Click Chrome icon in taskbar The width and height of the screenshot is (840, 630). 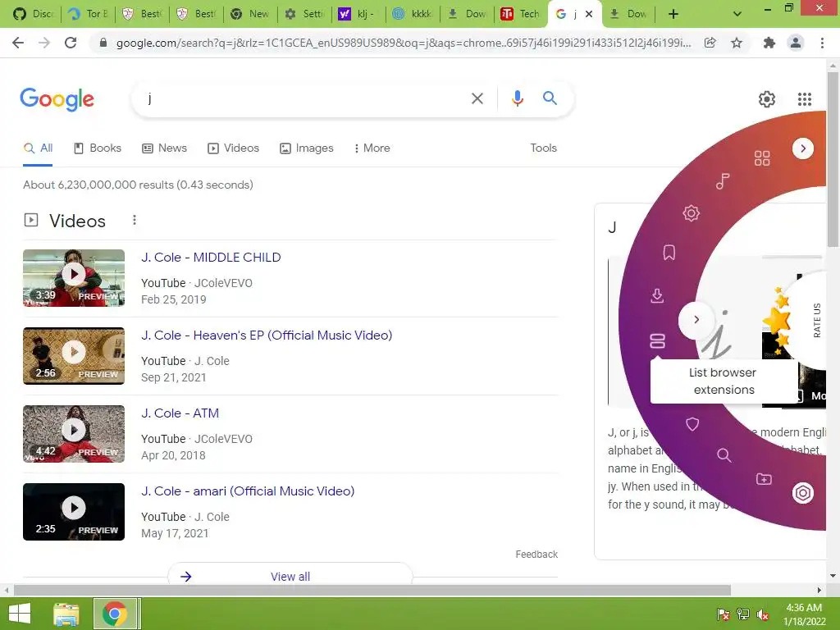point(115,614)
